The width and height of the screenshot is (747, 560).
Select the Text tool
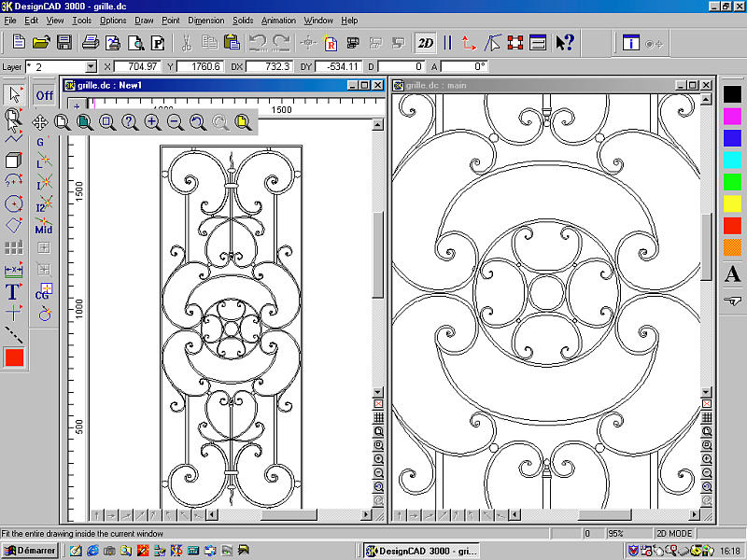click(13, 292)
